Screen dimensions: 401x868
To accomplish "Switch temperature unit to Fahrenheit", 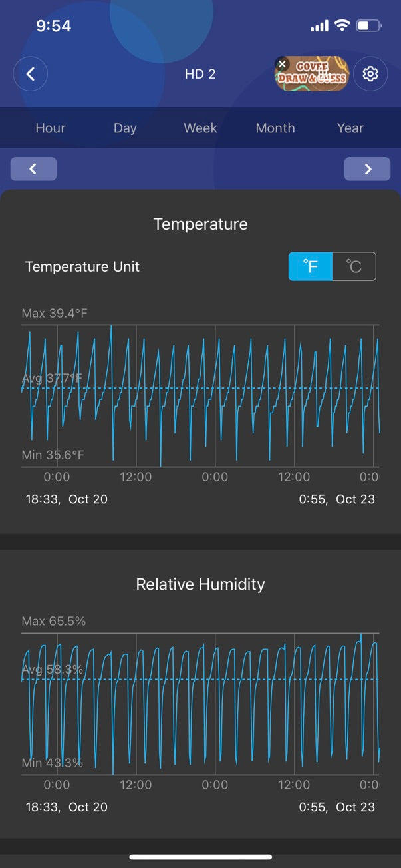I will tap(311, 266).
